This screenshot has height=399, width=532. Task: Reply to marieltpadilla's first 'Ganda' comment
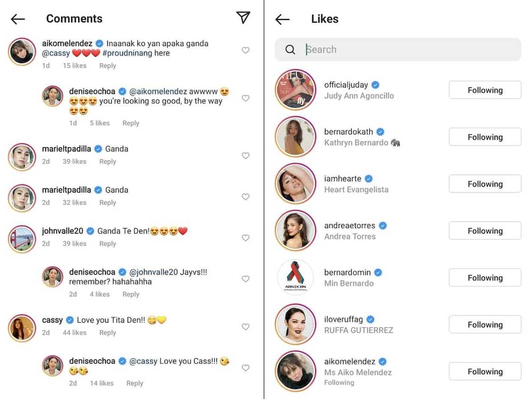[x=107, y=161]
